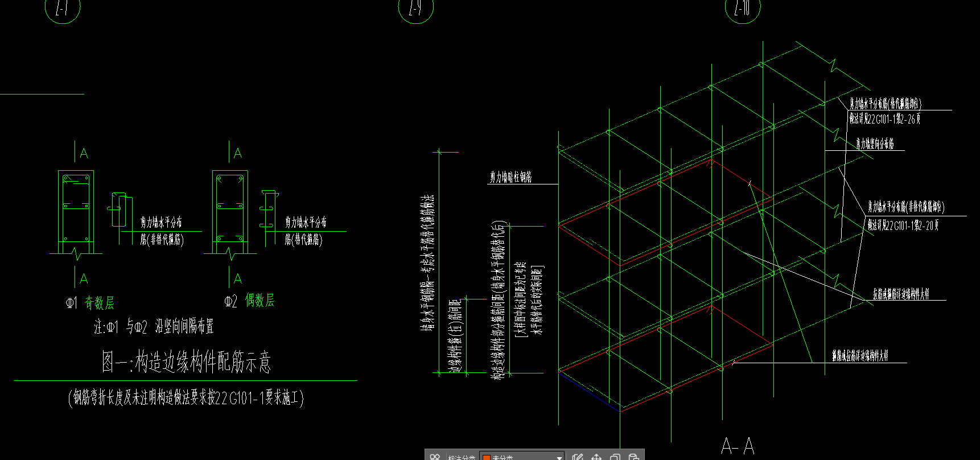Select the move arrows icon in toolbar
This screenshot has height=460, width=980.
[596, 457]
